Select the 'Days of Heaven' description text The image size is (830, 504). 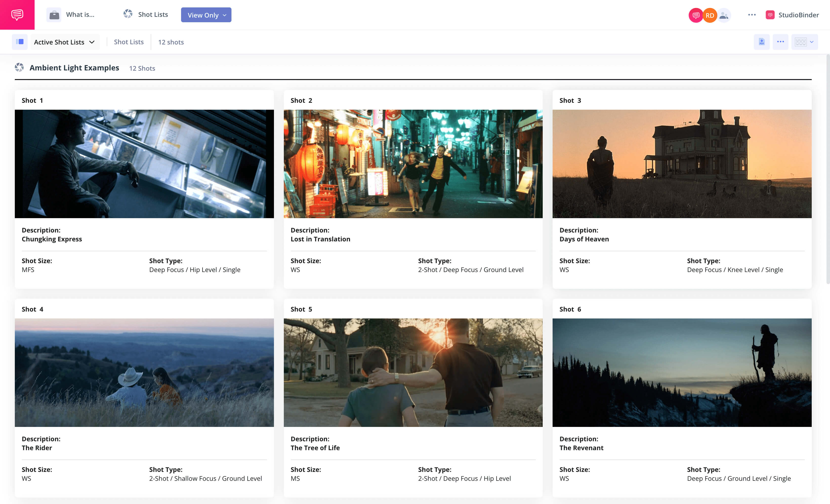[x=584, y=239]
